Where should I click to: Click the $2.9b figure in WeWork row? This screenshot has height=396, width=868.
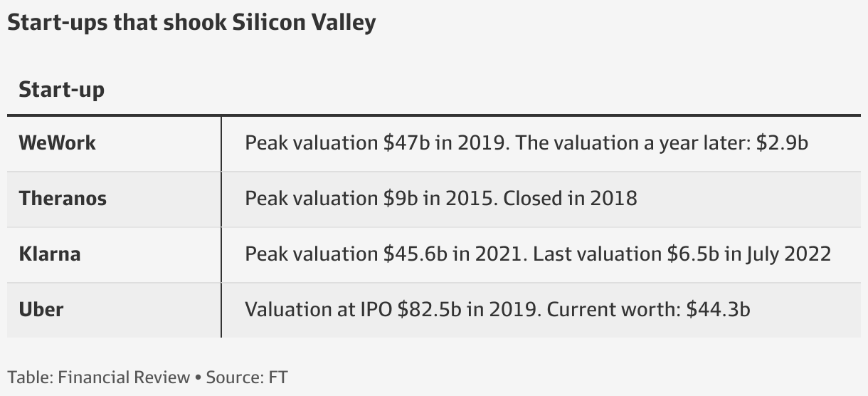[x=782, y=142]
